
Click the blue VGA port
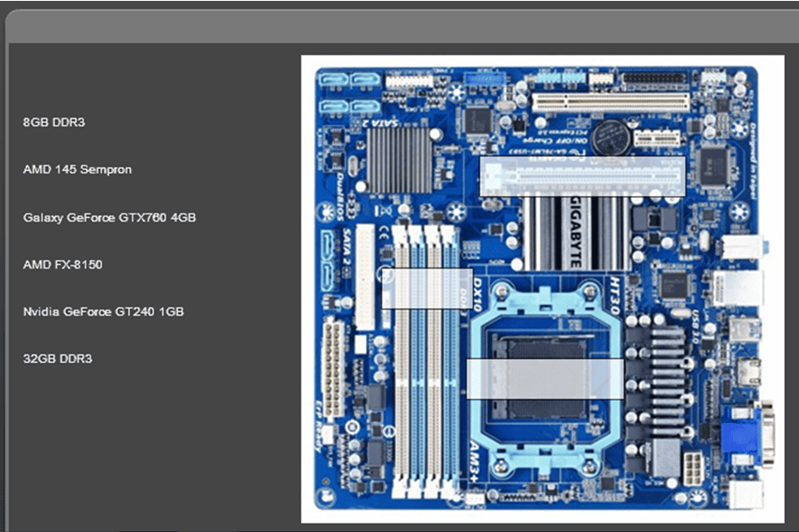[741, 436]
